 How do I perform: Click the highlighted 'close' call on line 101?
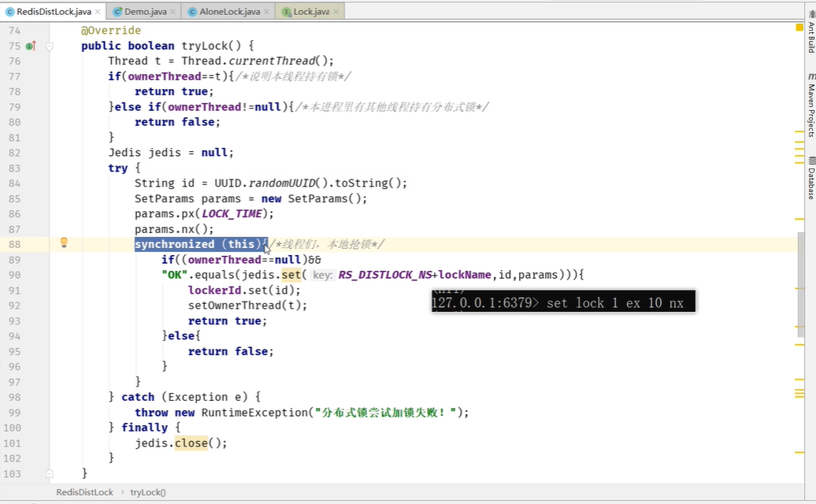(191, 443)
